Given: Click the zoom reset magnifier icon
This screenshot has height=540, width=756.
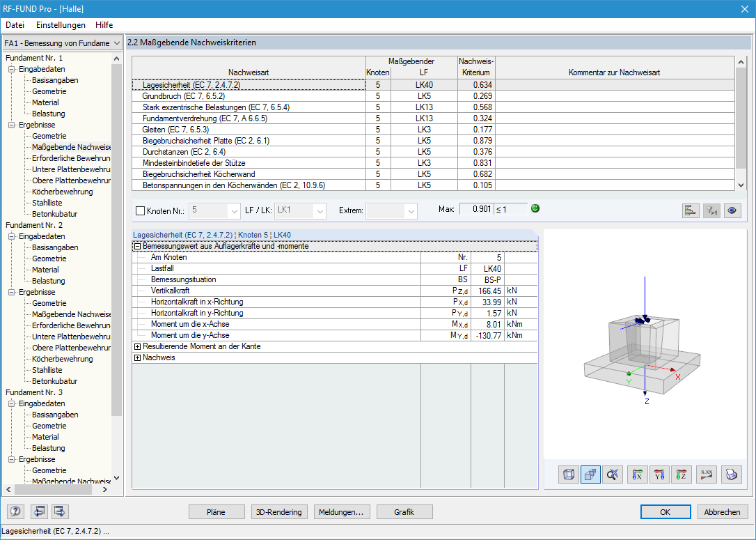Looking at the screenshot, I should (613, 475).
